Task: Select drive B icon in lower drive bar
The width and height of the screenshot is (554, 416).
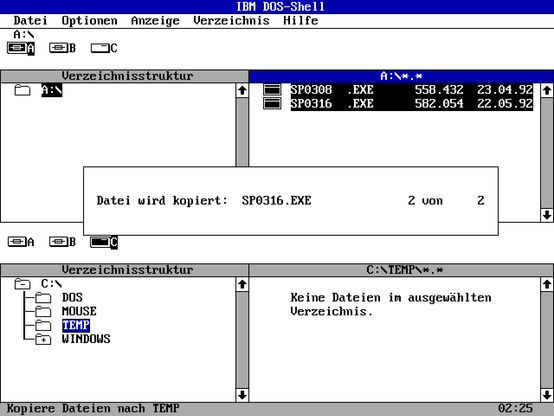Action: (x=63, y=242)
